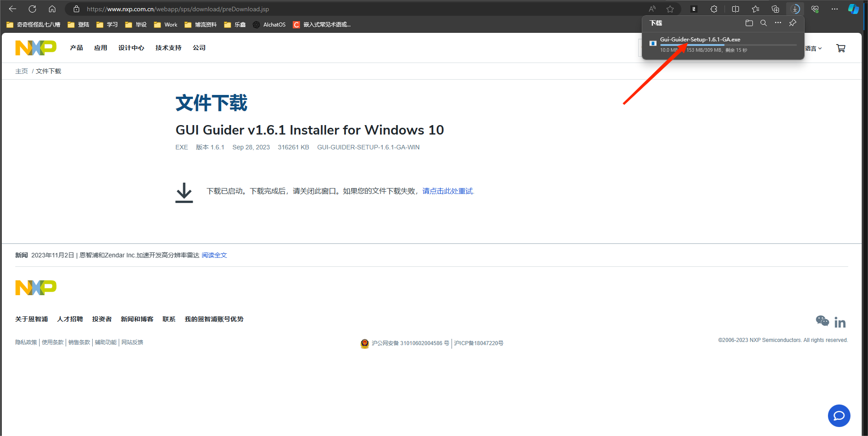868x436 pixels.
Task: Click the browser address bar
Action: coord(360,9)
